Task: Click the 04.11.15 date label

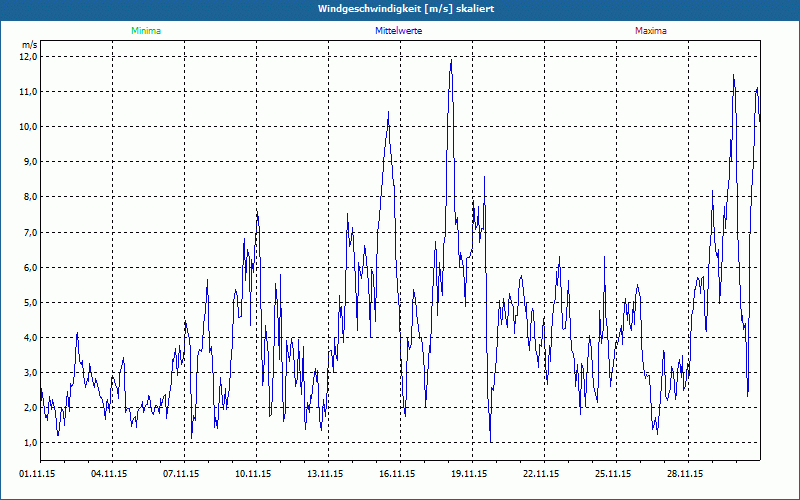Action: (109, 474)
